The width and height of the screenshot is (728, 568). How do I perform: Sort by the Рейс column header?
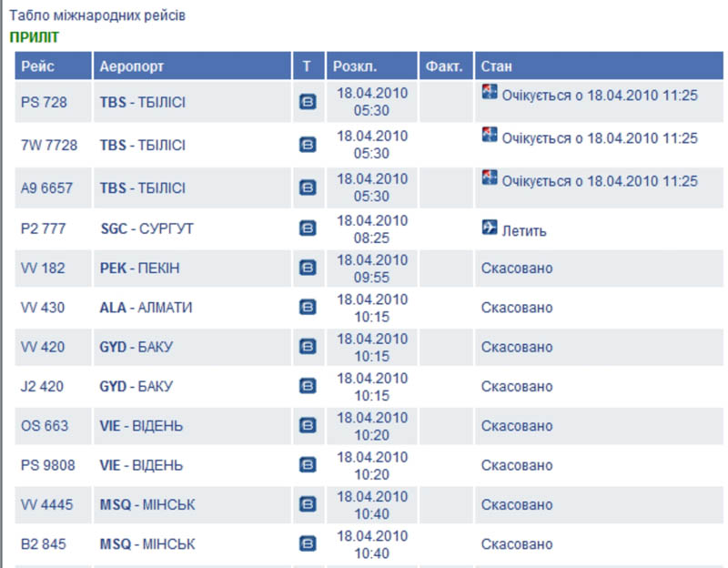[38, 66]
